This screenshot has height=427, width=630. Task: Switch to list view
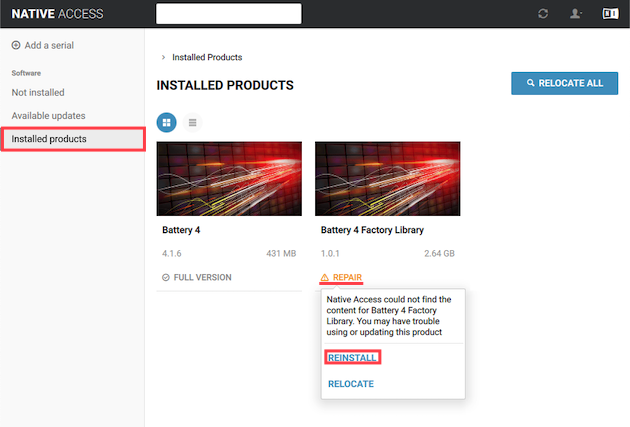point(192,123)
